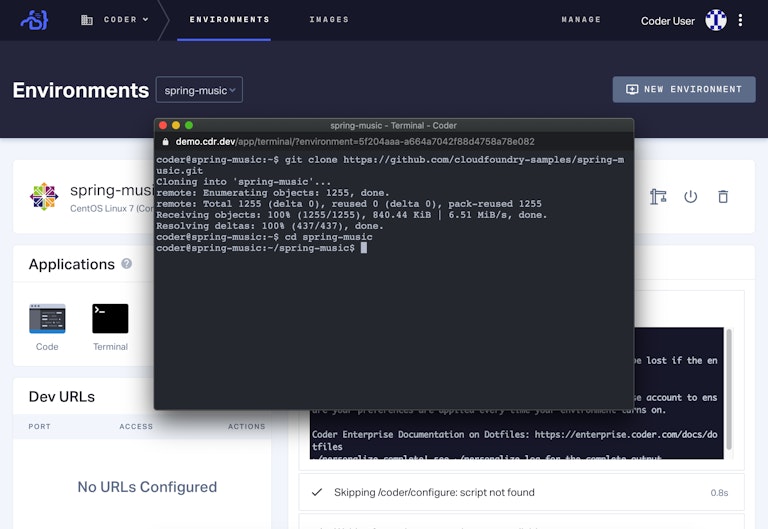Screen dimensions: 768x529
Task: Click the delete environment trash icon
Action: click(723, 196)
